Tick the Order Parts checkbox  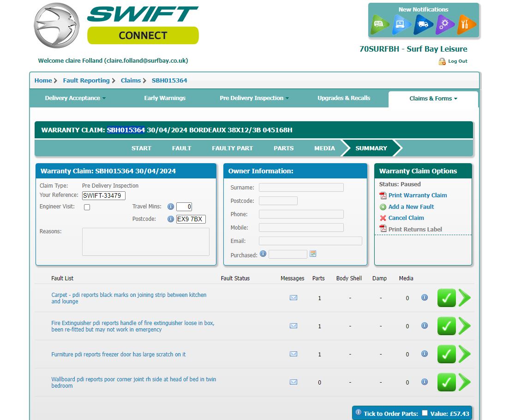pyautogui.click(x=425, y=413)
